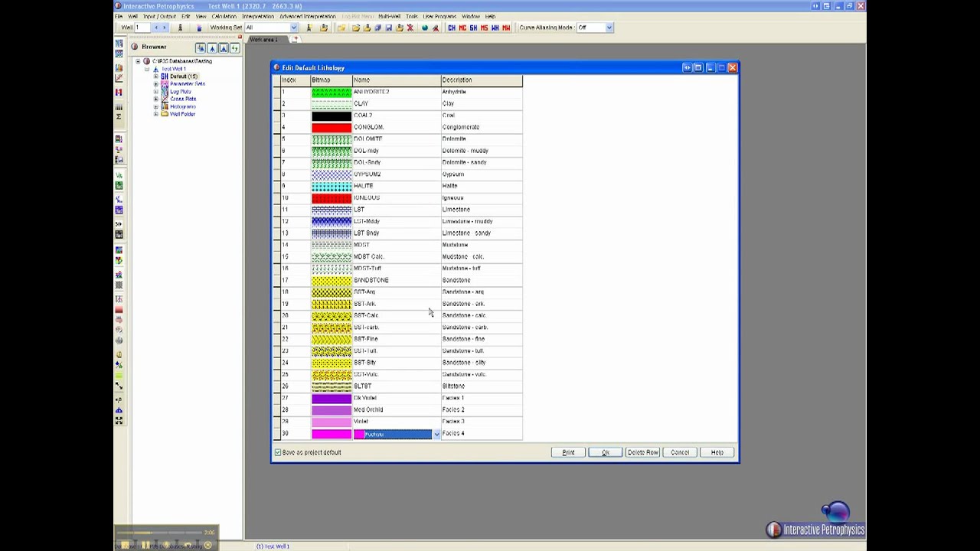The height and width of the screenshot is (551, 980).
Task: Click the COAL black bitmap swatch
Action: [x=332, y=116]
